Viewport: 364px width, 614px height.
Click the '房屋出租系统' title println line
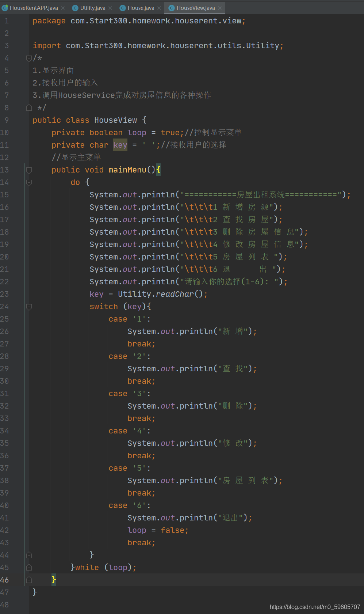coord(220,195)
